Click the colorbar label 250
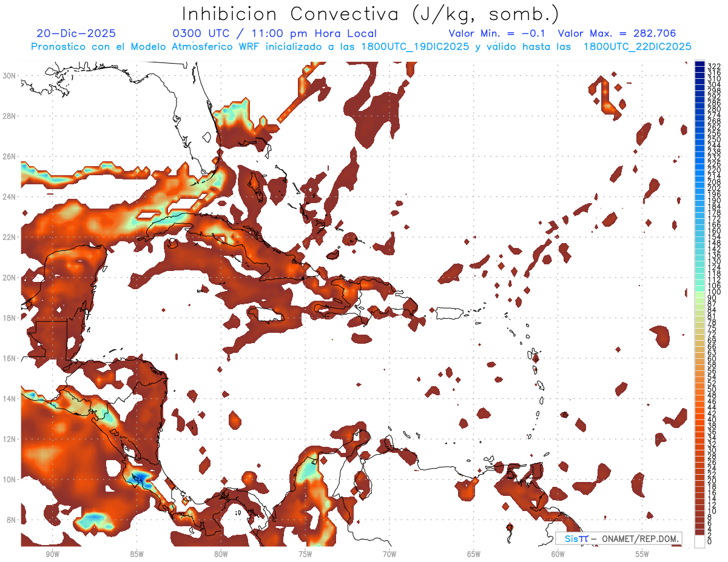The width and height of the screenshot is (728, 562). tap(713, 139)
